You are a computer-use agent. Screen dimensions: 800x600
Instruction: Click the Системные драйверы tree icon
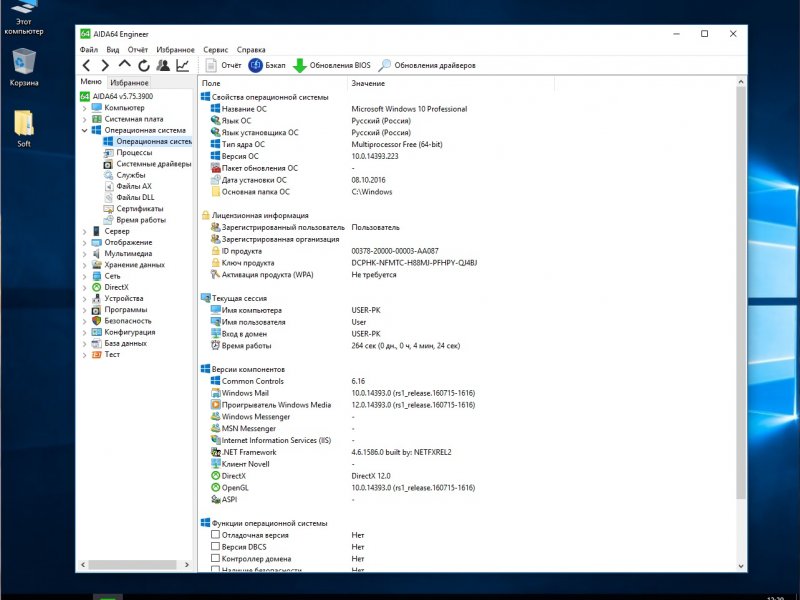tap(108, 164)
